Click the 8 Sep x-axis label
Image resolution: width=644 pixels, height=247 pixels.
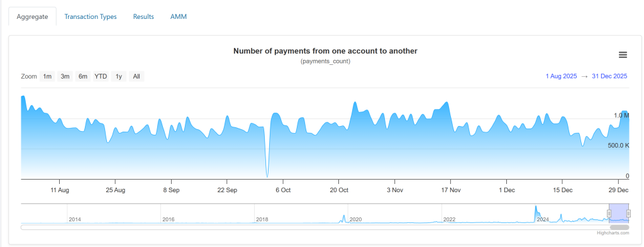tap(171, 190)
